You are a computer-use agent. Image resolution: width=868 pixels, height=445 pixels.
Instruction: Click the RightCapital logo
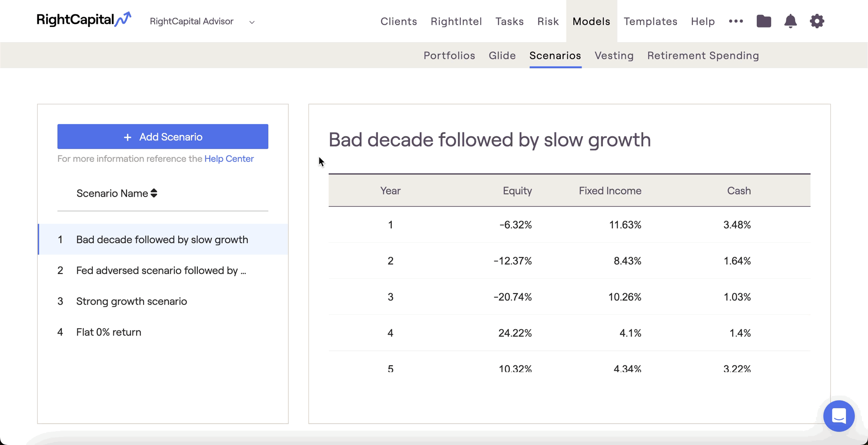[84, 20]
